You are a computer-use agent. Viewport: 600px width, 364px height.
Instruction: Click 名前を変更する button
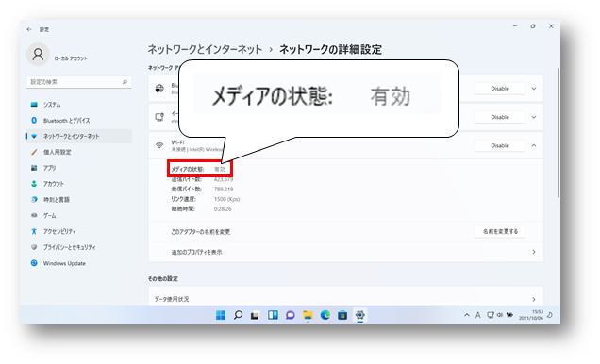(x=500, y=231)
